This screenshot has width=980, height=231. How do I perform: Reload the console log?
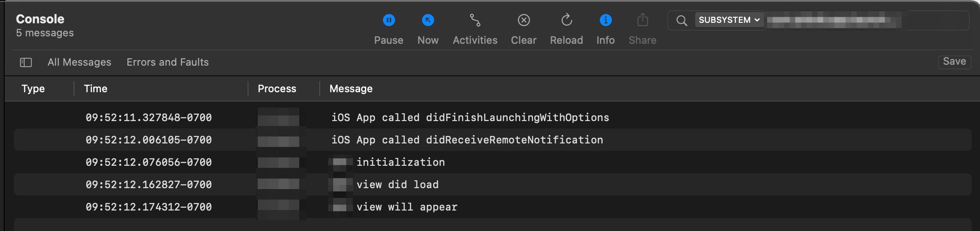coord(566,20)
